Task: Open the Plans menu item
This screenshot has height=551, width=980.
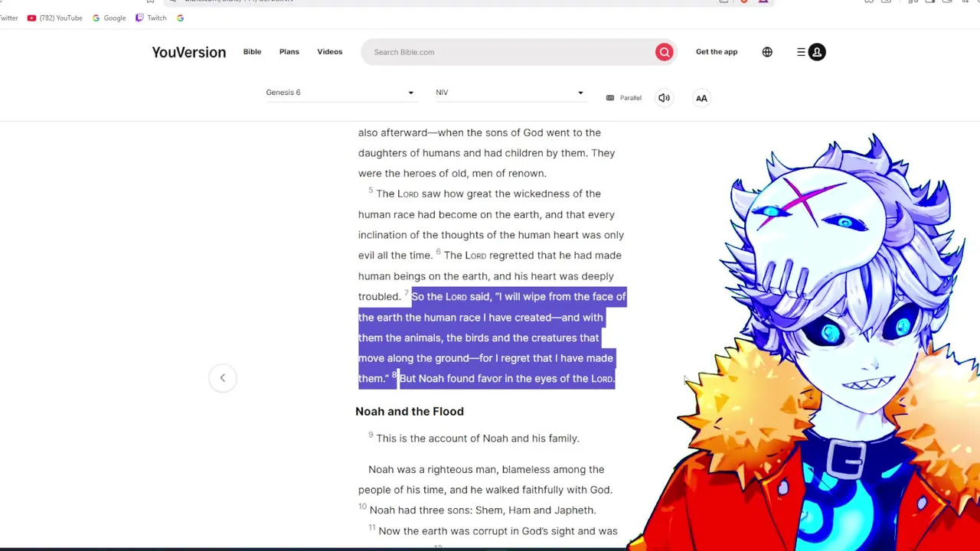Action: [x=289, y=51]
